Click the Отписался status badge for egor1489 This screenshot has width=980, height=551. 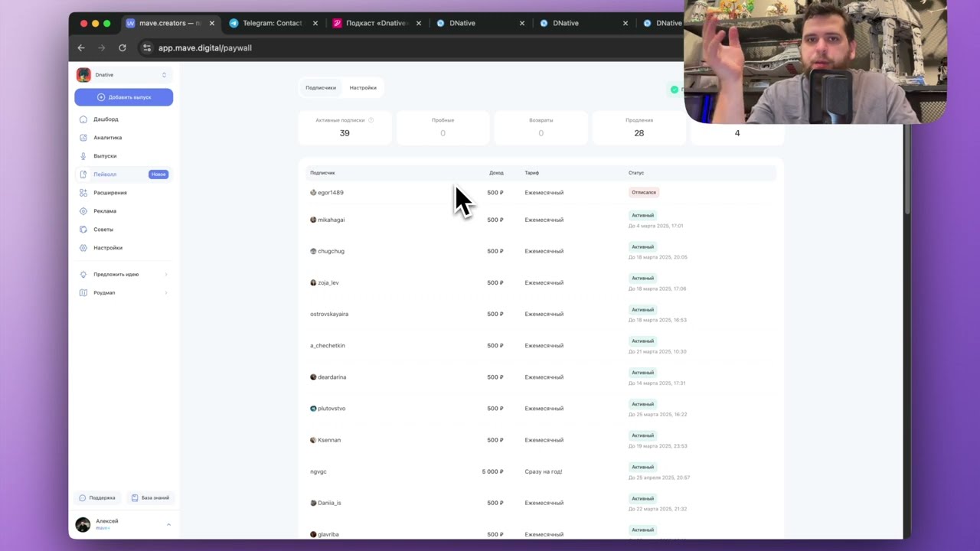[644, 192]
